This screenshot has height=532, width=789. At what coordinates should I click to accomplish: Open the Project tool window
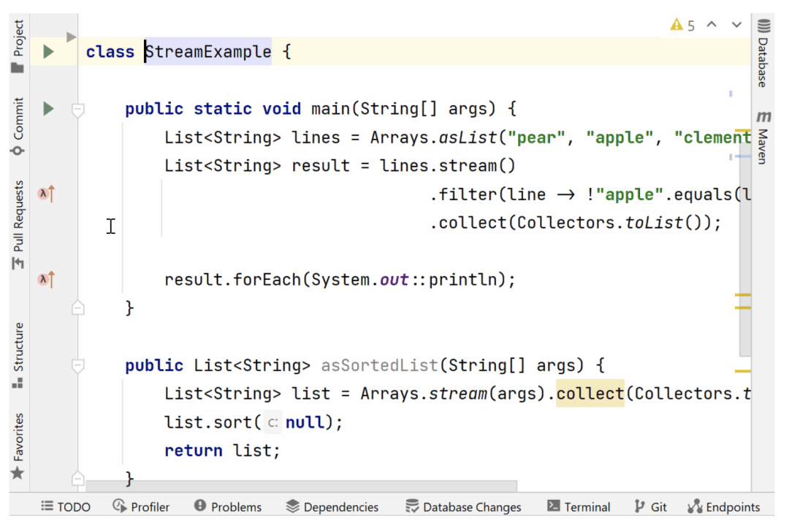pyautogui.click(x=18, y=45)
